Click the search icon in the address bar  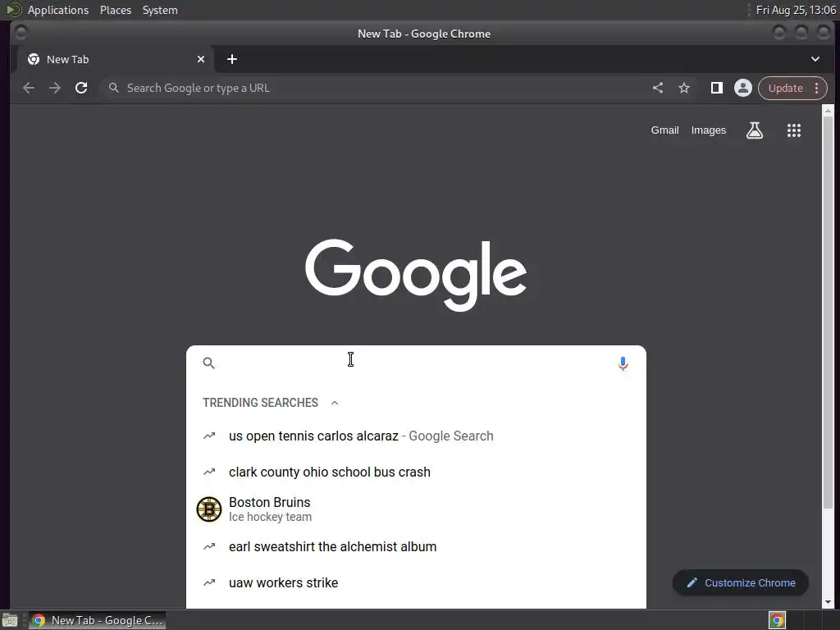pyautogui.click(x=113, y=88)
